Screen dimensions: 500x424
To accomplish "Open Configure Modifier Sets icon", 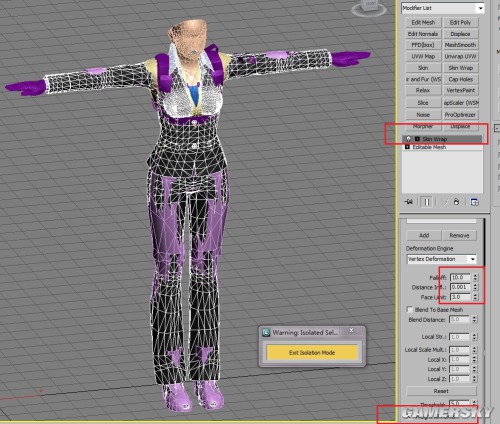I will pos(474,202).
